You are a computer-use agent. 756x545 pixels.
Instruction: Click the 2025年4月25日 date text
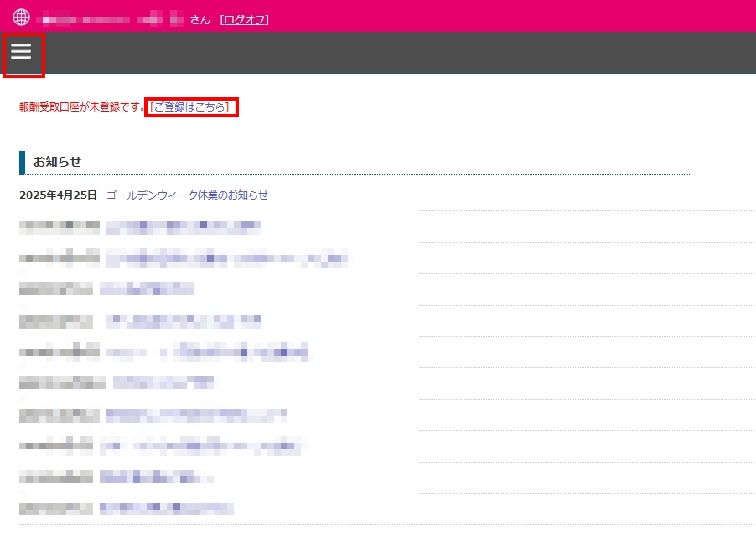[58, 195]
